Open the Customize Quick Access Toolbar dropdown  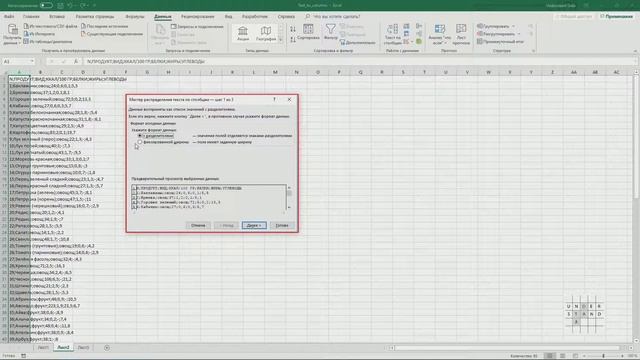94,5
